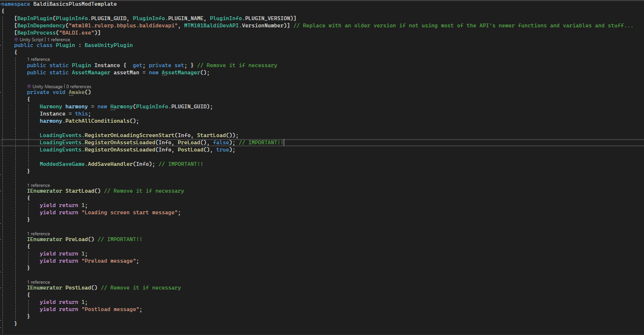The width and height of the screenshot is (644, 335).
Task: Click the Unity Script CodeLens label
Action: [31, 39]
